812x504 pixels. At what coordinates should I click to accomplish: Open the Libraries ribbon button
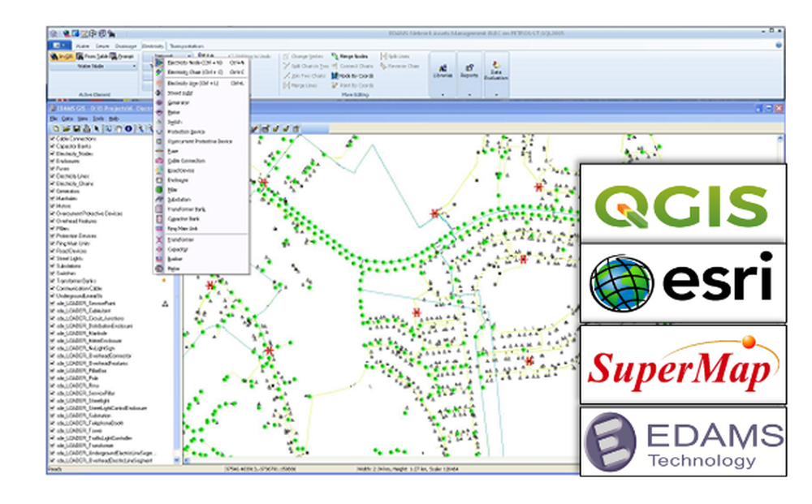point(443,75)
